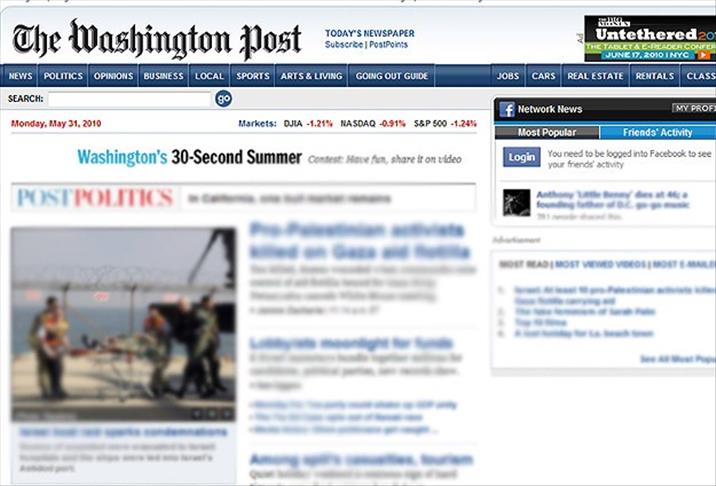Click the Post Politics logo banner
Screen dimensions: 716x486
[x=95, y=198]
